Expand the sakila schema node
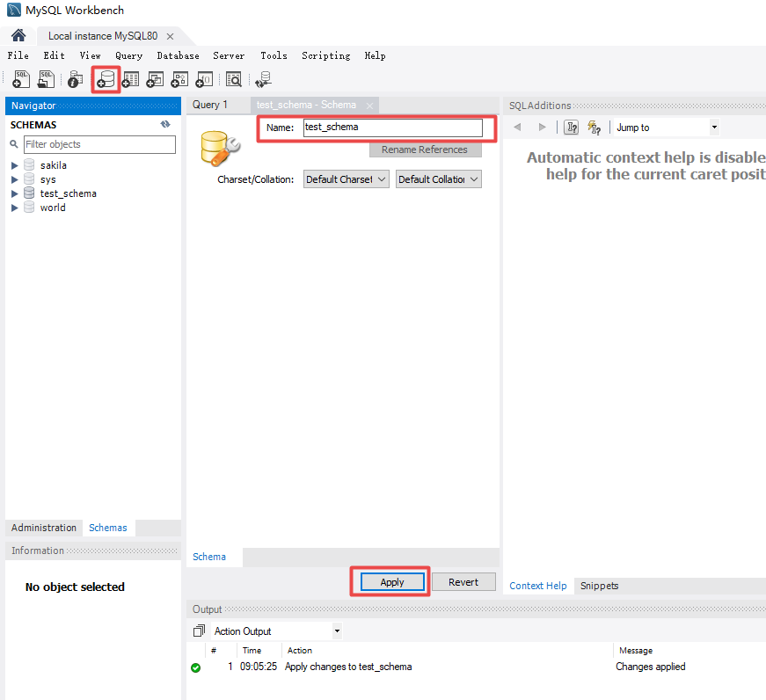Screen dimensions: 766x700 pyautogui.click(x=15, y=165)
